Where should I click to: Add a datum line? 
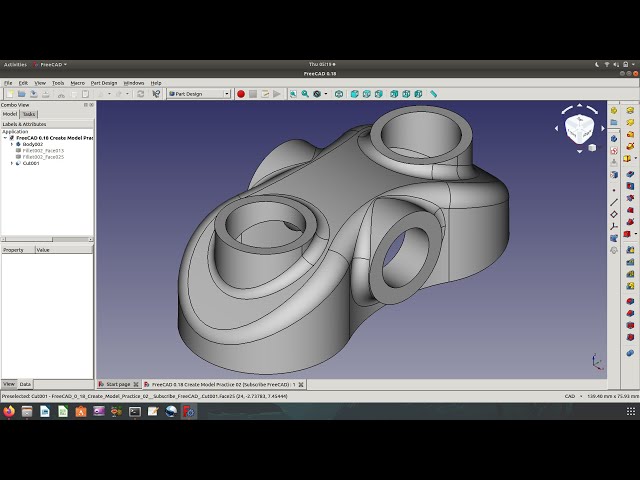(x=614, y=202)
